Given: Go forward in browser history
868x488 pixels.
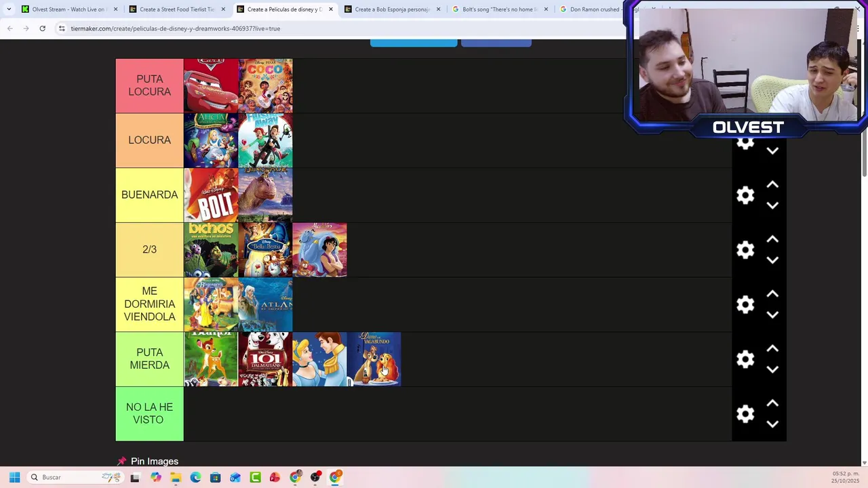Looking at the screenshot, I should point(26,28).
